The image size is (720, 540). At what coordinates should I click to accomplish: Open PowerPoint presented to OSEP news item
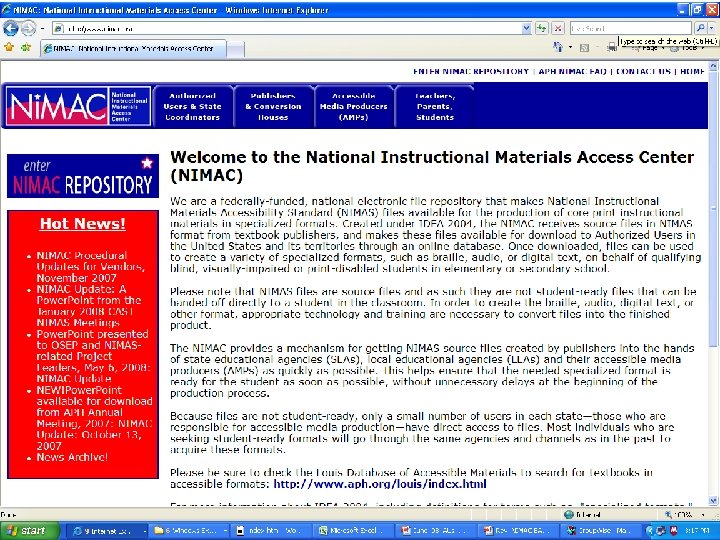93,356
